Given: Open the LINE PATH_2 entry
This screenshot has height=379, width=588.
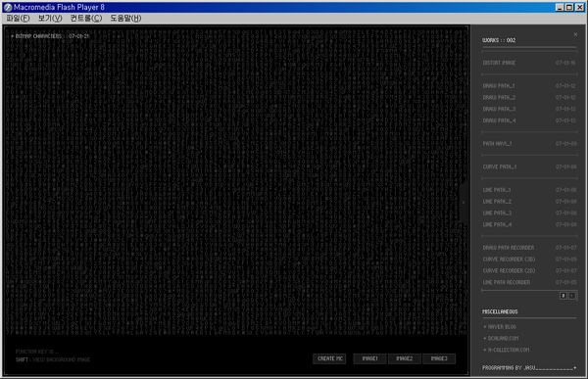Looking at the screenshot, I should [529, 202].
